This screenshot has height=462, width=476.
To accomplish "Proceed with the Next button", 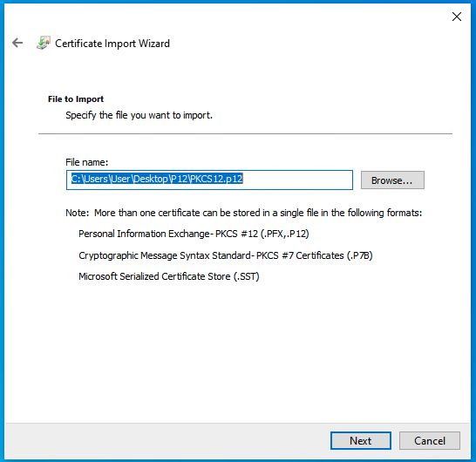I will pyautogui.click(x=361, y=440).
